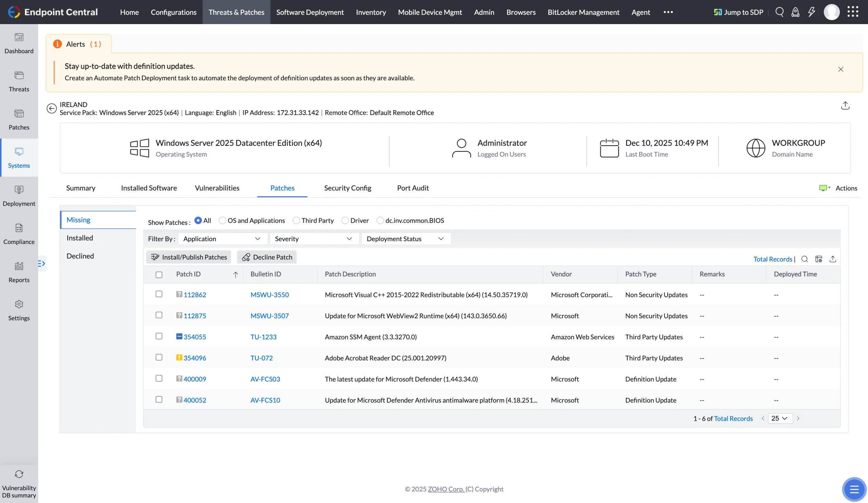This screenshot has height=503, width=868.
Task: Switch to the Port Audit tab
Action: [x=413, y=188]
